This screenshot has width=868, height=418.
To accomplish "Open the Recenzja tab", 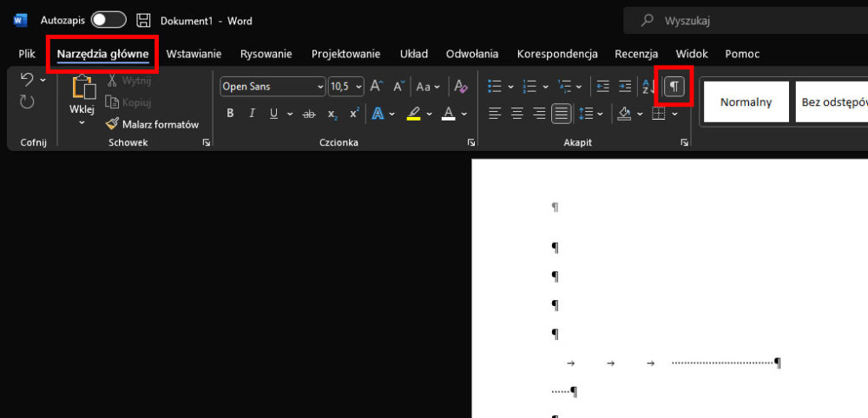I will click(x=636, y=54).
